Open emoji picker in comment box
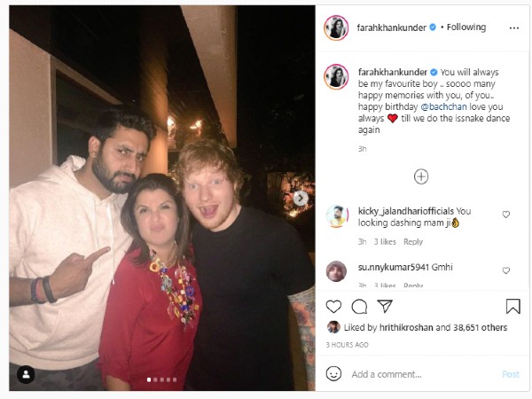The image size is (532, 399). click(334, 374)
